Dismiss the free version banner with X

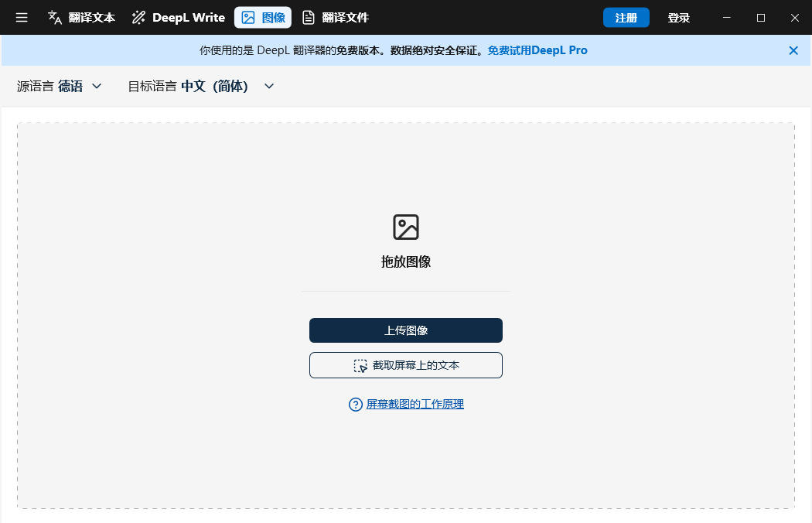click(x=793, y=50)
